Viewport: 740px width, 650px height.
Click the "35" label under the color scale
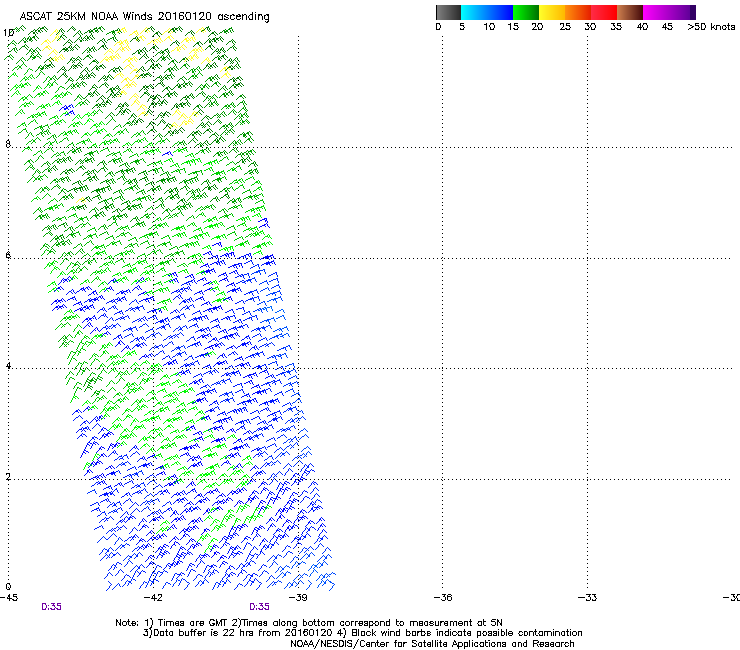[616, 27]
